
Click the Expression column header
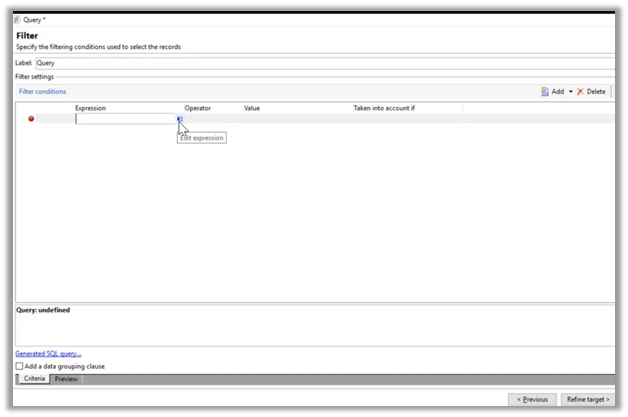pos(91,108)
